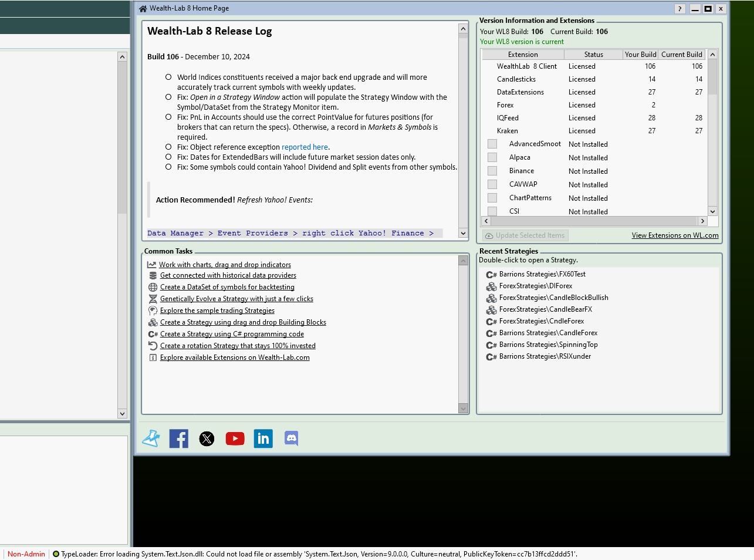
Task: Open 'Genetically Evolve a Strategy' link
Action: [x=236, y=299]
